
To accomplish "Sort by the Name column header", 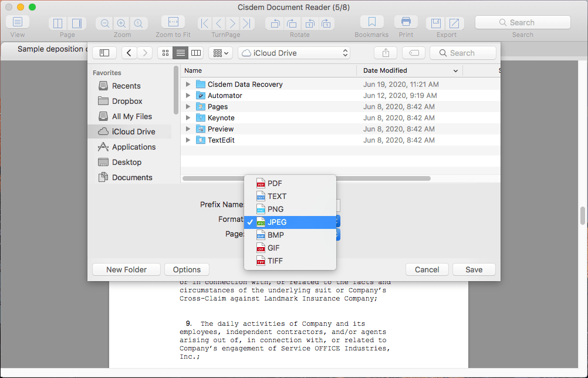I will 269,70.
